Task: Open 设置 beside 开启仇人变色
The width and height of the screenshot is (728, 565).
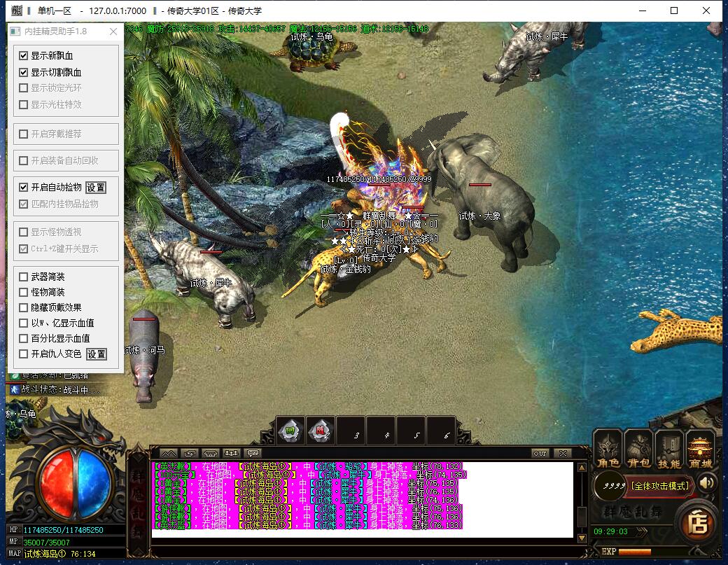Action: (x=97, y=354)
